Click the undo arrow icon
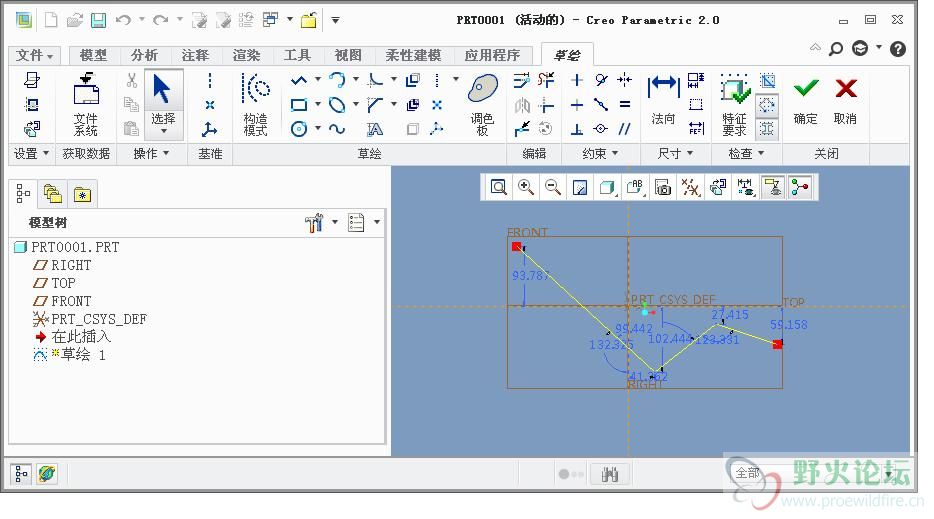 pyautogui.click(x=123, y=20)
